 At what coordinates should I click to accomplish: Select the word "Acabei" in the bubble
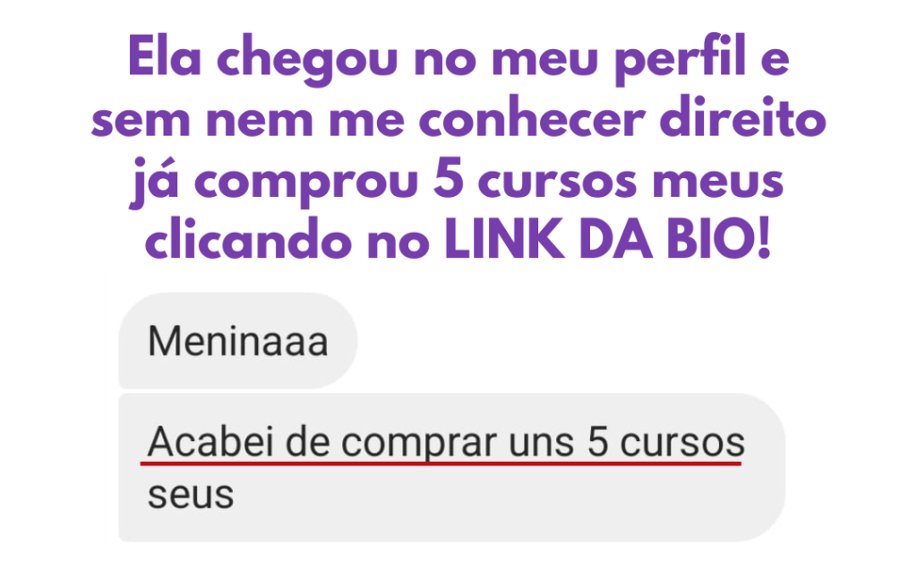tap(210, 442)
